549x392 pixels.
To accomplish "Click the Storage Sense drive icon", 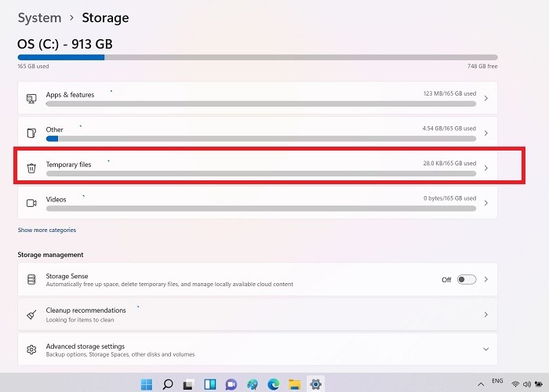I will coord(31,279).
